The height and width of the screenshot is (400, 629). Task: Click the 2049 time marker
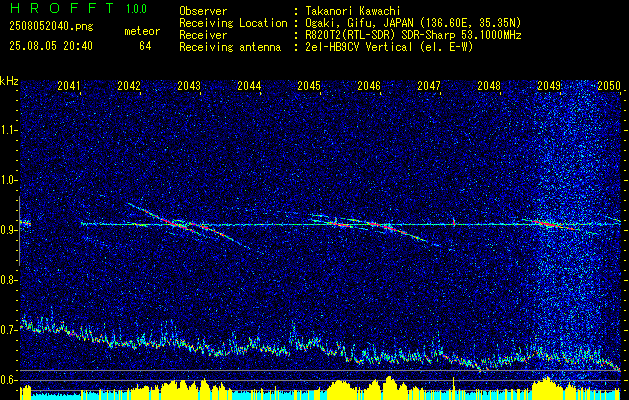pyautogui.click(x=549, y=85)
